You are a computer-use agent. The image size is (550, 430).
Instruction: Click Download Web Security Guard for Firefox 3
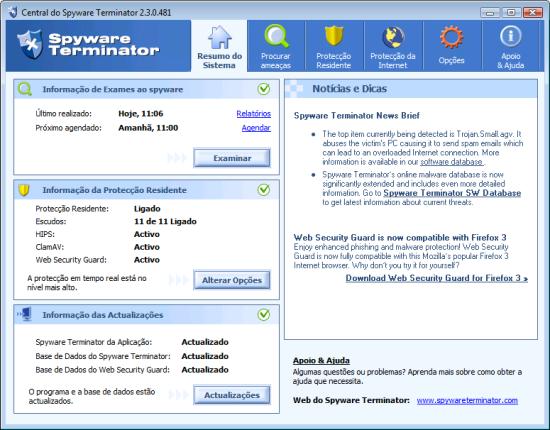click(x=437, y=278)
